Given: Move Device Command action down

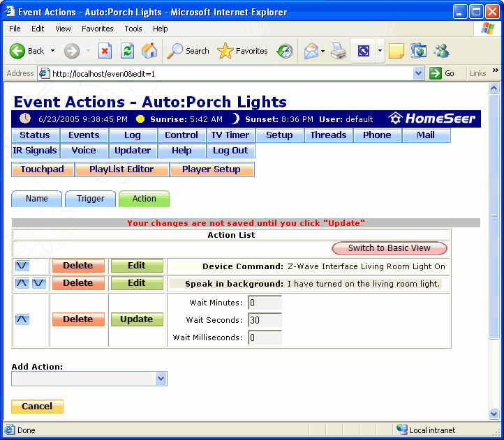Looking at the screenshot, I should point(22,266).
